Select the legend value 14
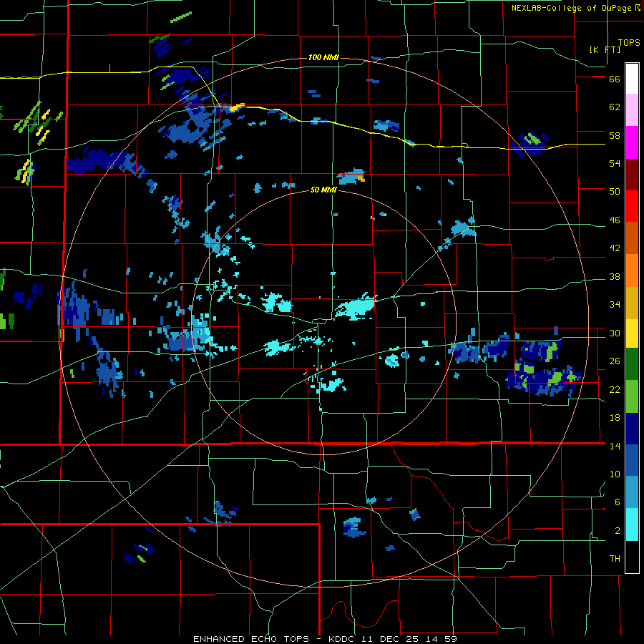 click(615, 446)
